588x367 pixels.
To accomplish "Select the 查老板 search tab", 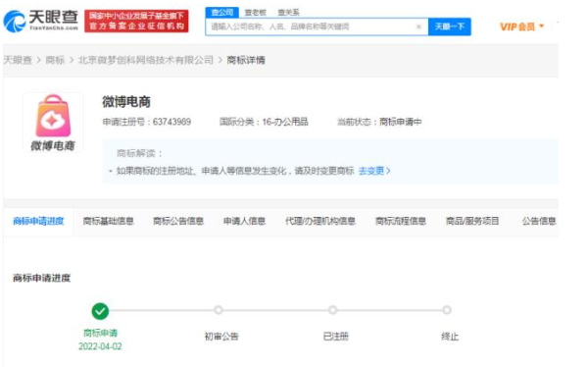I will (256, 13).
